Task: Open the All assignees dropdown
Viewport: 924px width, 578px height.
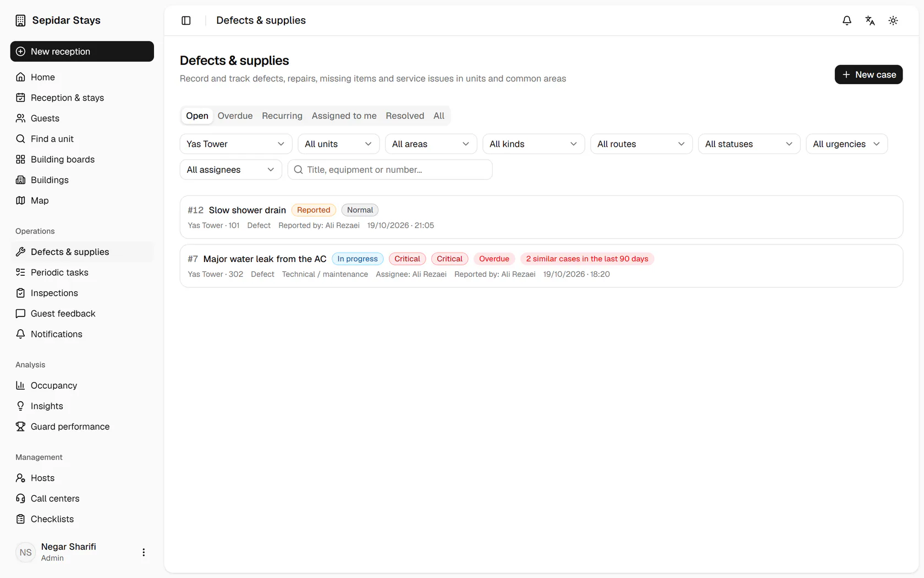Action: point(231,170)
